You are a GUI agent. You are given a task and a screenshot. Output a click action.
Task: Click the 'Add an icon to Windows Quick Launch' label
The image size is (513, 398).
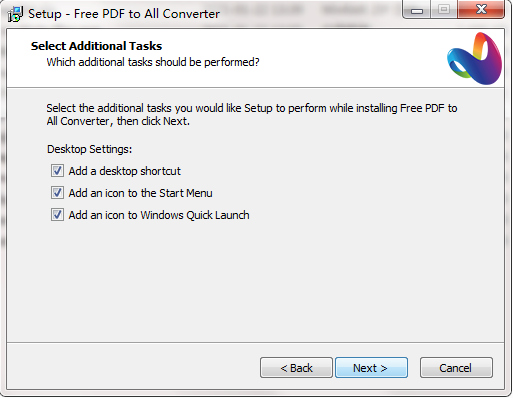[x=159, y=215]
